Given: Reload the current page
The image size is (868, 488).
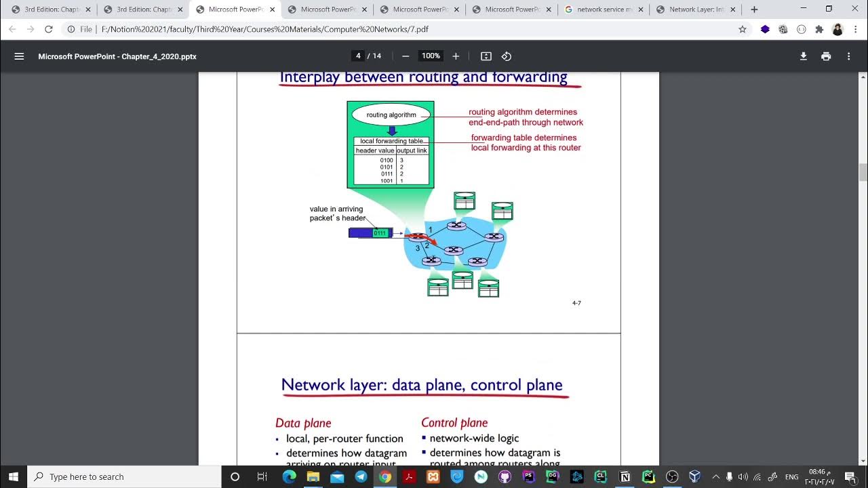Looking at the screenshot, I should tap(48, 29).
